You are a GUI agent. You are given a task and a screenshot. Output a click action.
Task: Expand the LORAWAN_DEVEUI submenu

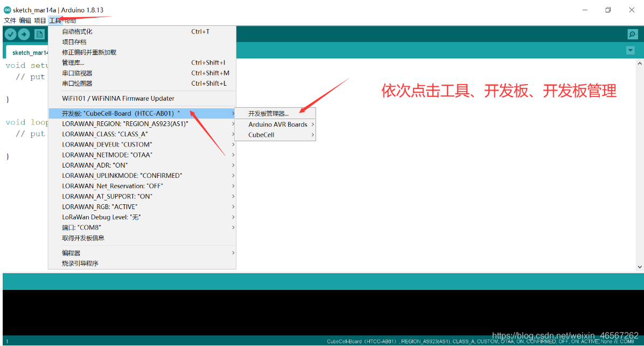pyautogui.click(x=142, y=144)
